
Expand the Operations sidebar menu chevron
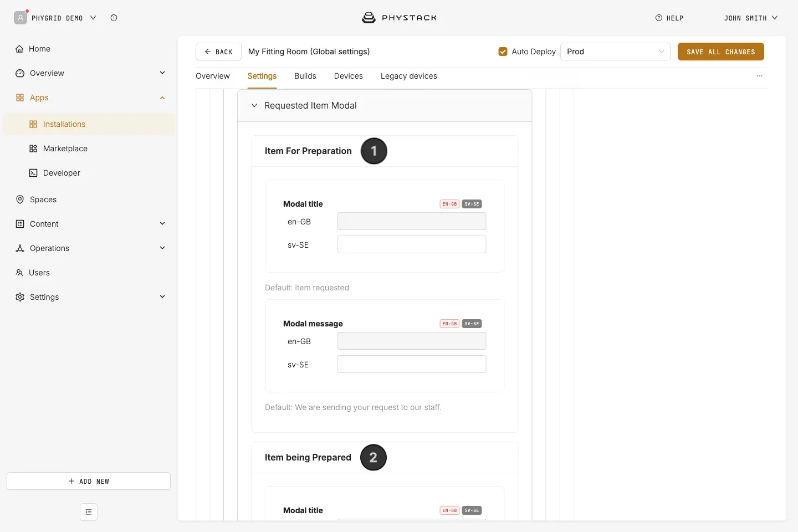[x=162, y=248]
